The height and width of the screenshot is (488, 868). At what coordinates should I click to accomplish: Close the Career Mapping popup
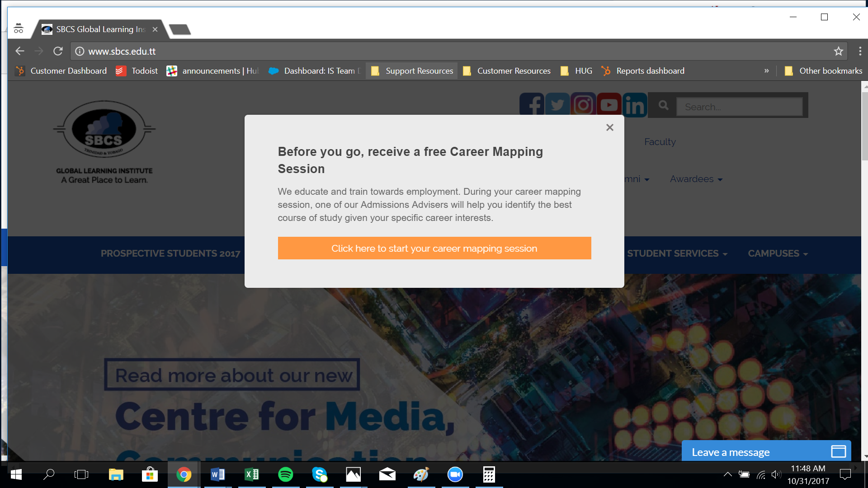(609, 127)
